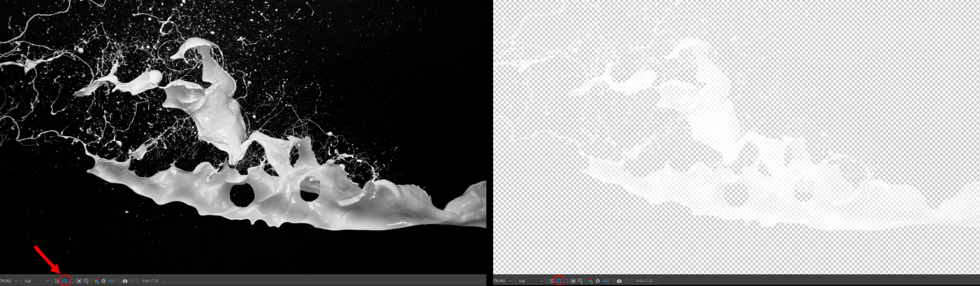The width and height of the screenshot is (980, 286).
Task: Open Fast Previews options in right viewer
Action: (x=551, y=281)
